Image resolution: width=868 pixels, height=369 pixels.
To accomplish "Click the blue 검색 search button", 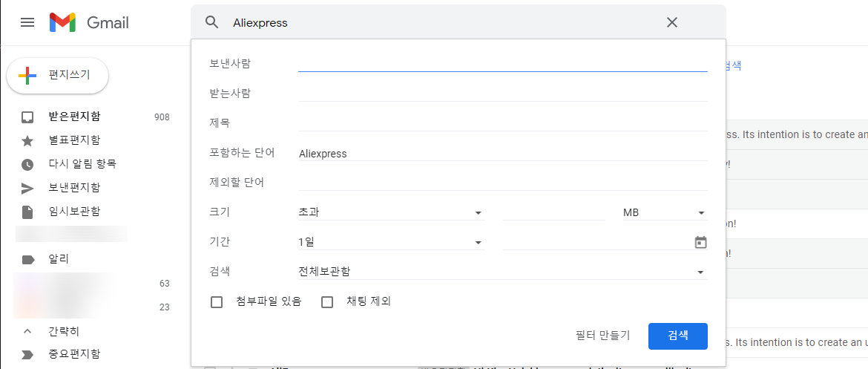I will click(677, 336).
